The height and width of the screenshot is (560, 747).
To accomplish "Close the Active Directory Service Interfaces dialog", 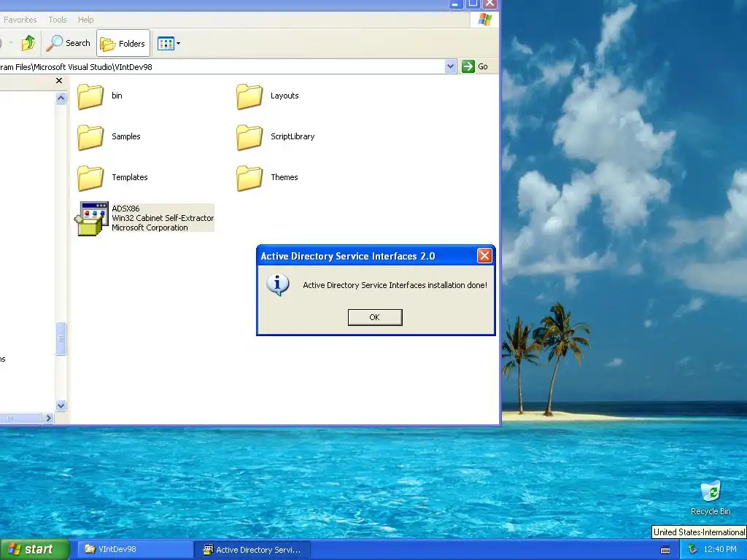I will [484, 256].
